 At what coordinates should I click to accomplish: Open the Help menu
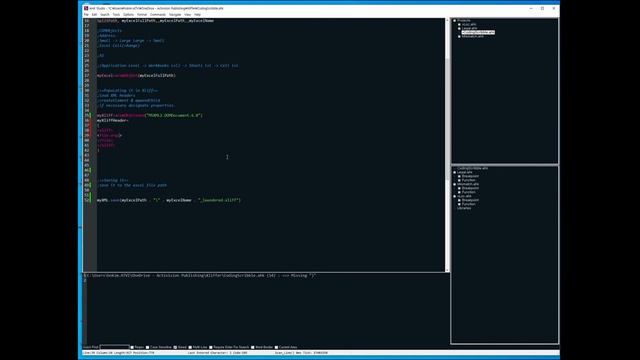click(x=198, y=15)
